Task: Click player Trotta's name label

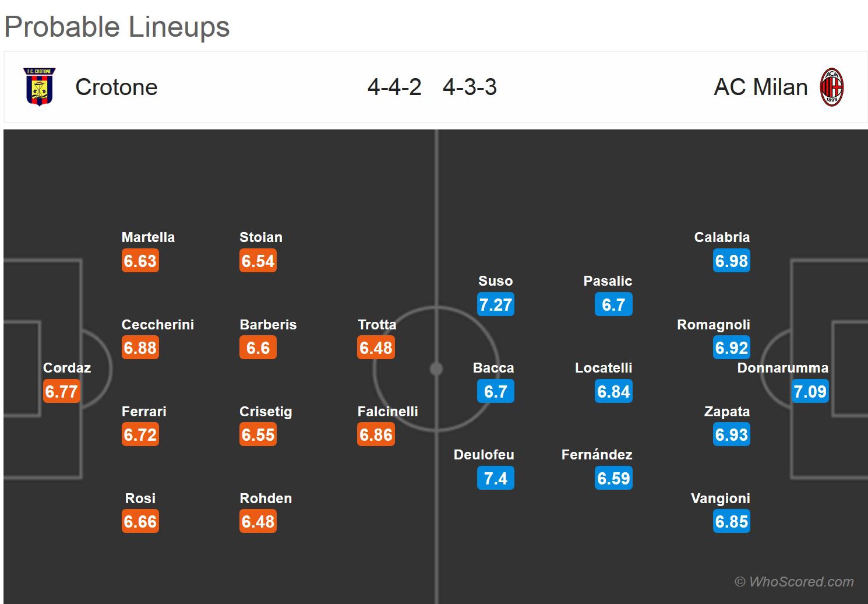Action: coord(377,325)
